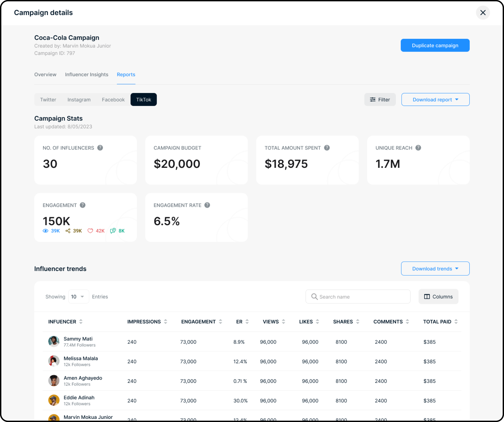Click help icon next to Engagement Rate
The width and height of the screenshot is (504, 422).
[207, 205]
